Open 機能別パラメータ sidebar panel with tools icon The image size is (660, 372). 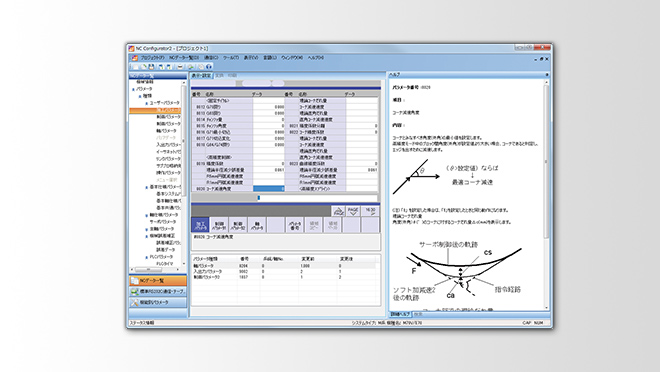pyautogui.click(x=158, y=303)
